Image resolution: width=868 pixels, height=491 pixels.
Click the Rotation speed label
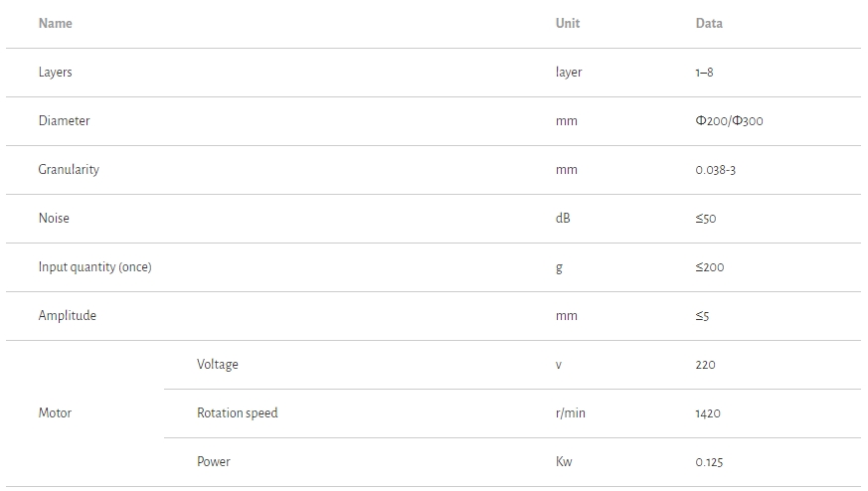pos(238,413)
